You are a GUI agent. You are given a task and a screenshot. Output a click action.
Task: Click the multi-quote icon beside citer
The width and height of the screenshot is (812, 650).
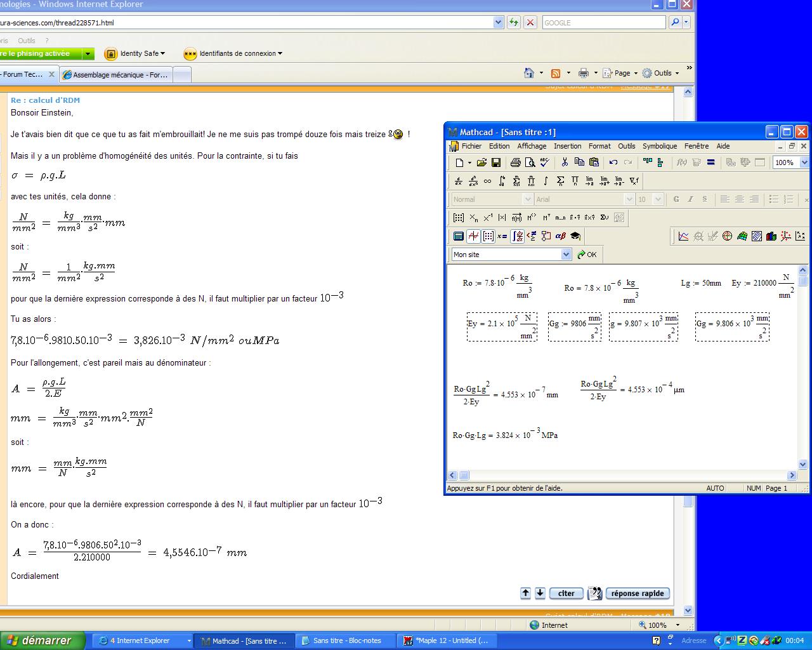click(594, 594)
